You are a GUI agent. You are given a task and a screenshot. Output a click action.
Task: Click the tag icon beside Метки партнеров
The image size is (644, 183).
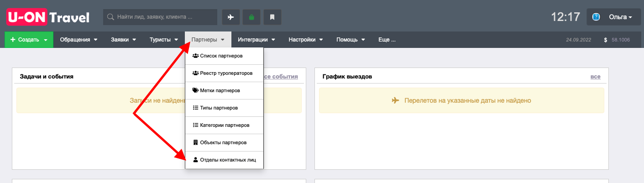pos(195,90)
